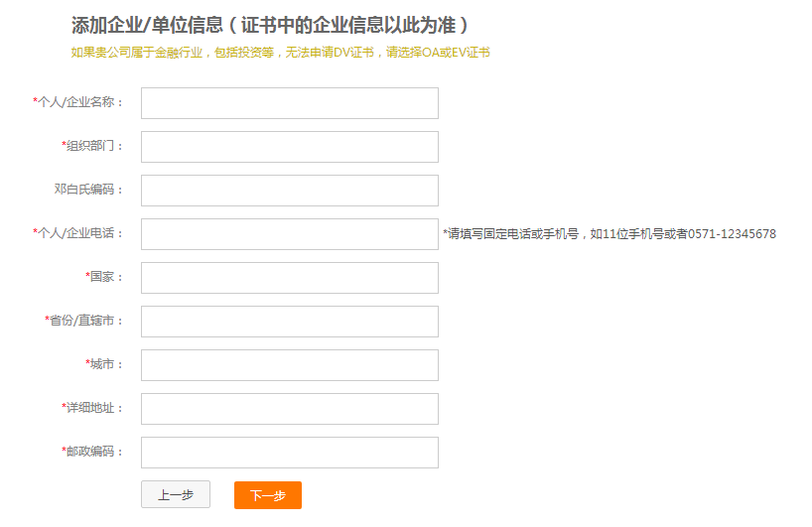Focus the 组织部门 text box
The width and height of the screenshot is (812, 527).
[x=289, y=147]
